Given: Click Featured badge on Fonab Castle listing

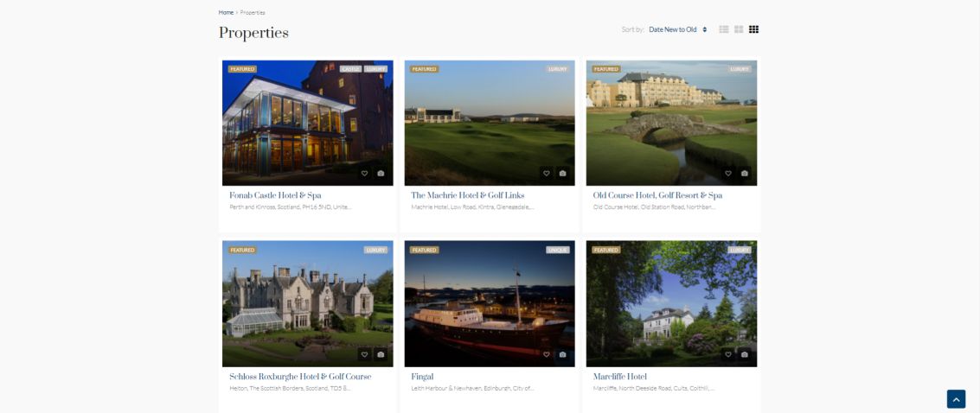Looking at the screenshot, I should tap(242, 69).
